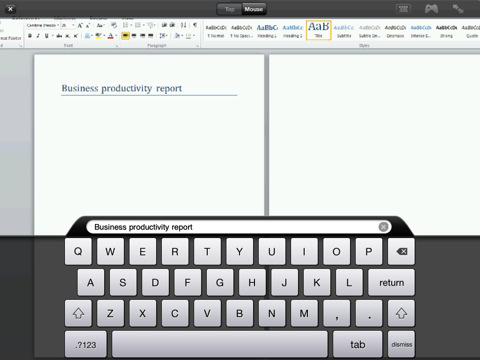Apply the Heading 2 style
The image size is (480, 360).
pyautogui.click(x=293, y=31)
